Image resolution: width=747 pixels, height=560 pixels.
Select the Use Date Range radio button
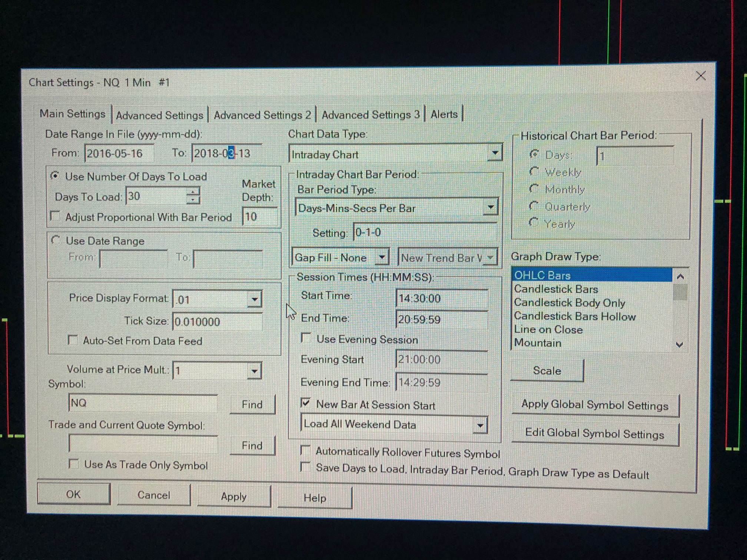56,240
